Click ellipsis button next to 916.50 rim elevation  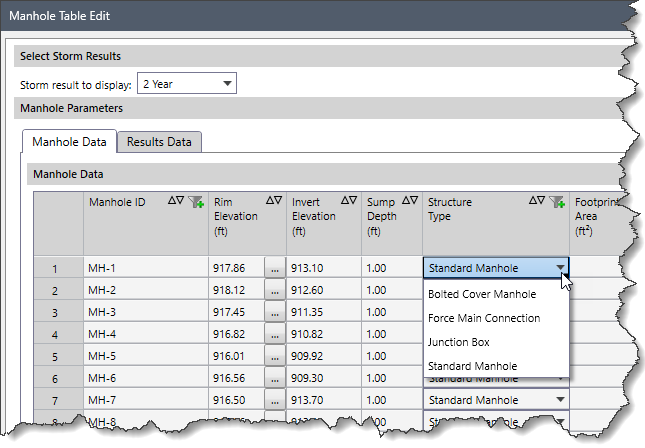[x=274, y=400]
